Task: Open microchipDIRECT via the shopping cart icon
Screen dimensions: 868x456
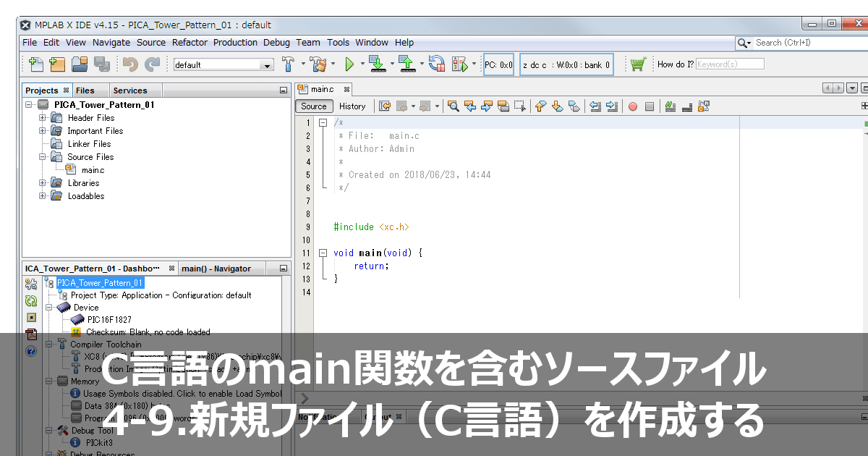Action: 637,64
